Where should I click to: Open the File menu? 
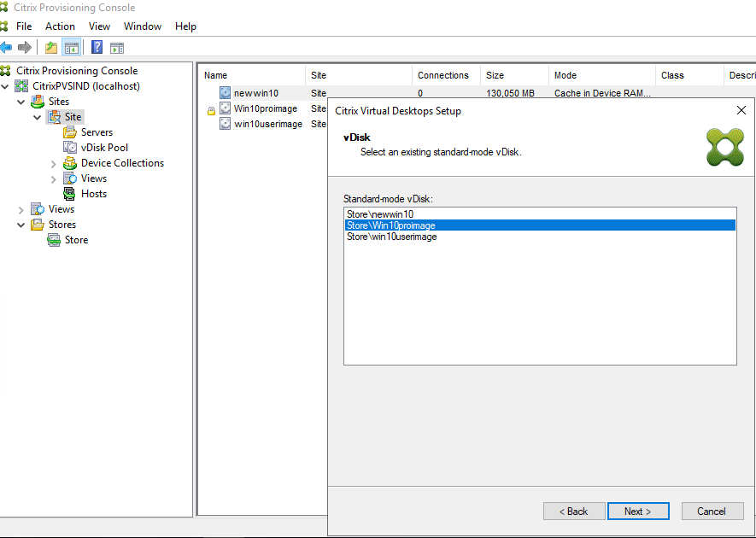tap(24, 26)
